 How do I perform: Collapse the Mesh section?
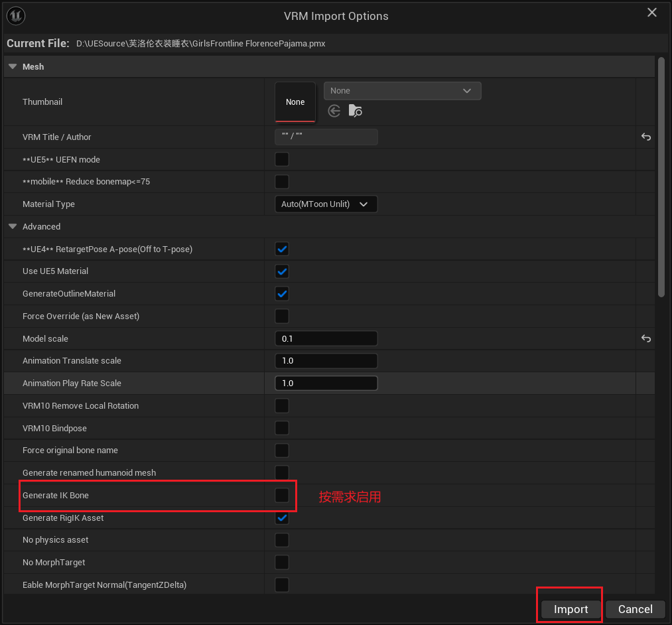tap(12, 66)
